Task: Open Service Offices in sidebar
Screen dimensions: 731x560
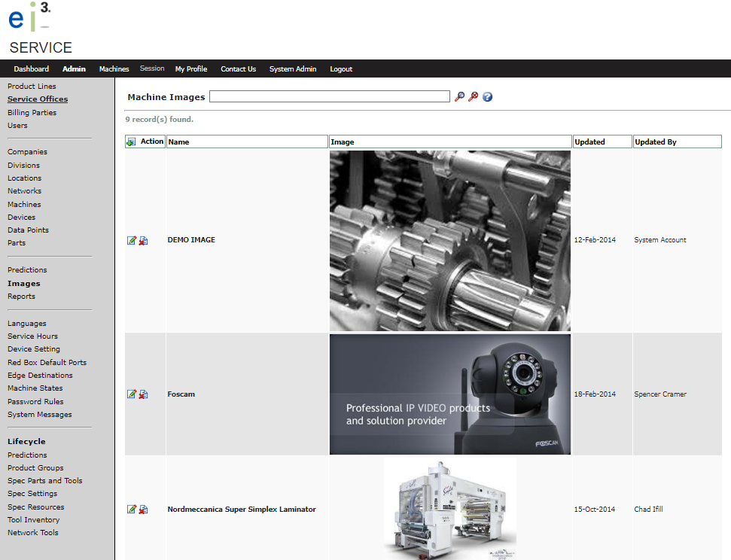Action: pos(38,99)
